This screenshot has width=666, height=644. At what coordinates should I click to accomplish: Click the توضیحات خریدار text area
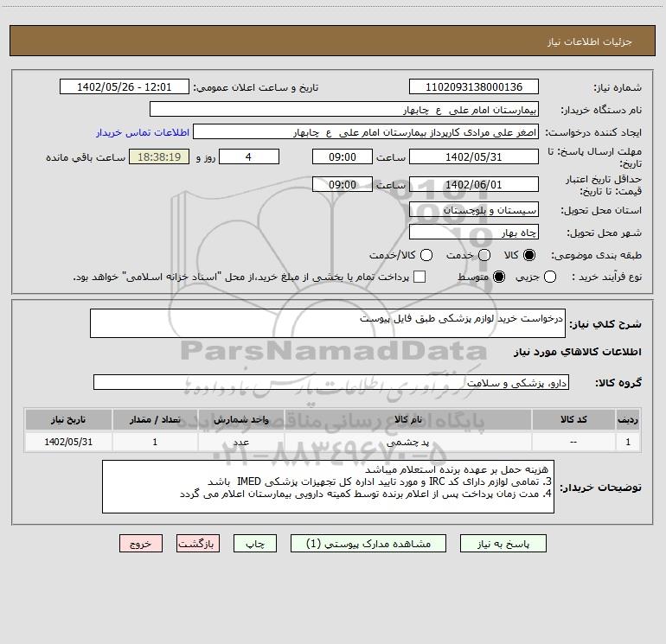tap(328, 487)
